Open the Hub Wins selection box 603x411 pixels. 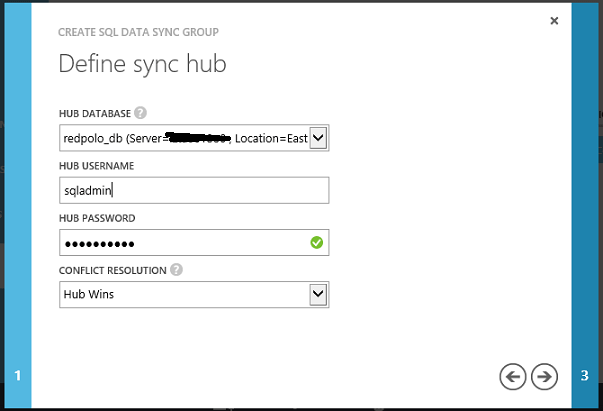(194, 295)
